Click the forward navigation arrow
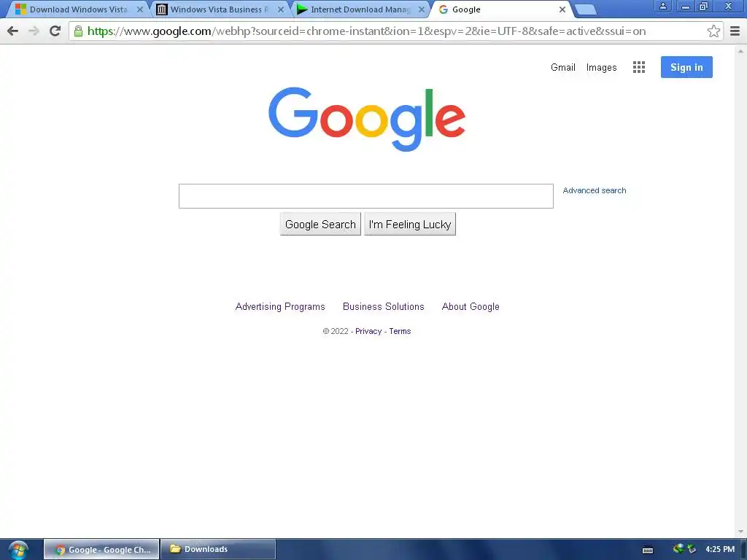Viewport: 747px width, 560px height. [x=34, y=31]
